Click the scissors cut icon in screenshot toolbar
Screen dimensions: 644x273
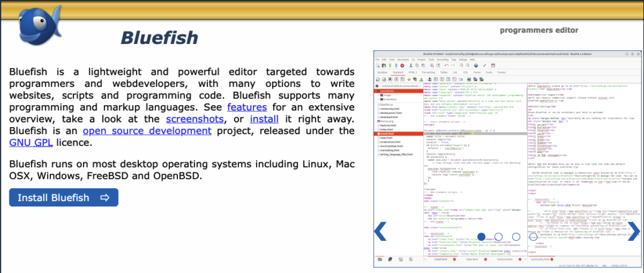click(411, 65)
